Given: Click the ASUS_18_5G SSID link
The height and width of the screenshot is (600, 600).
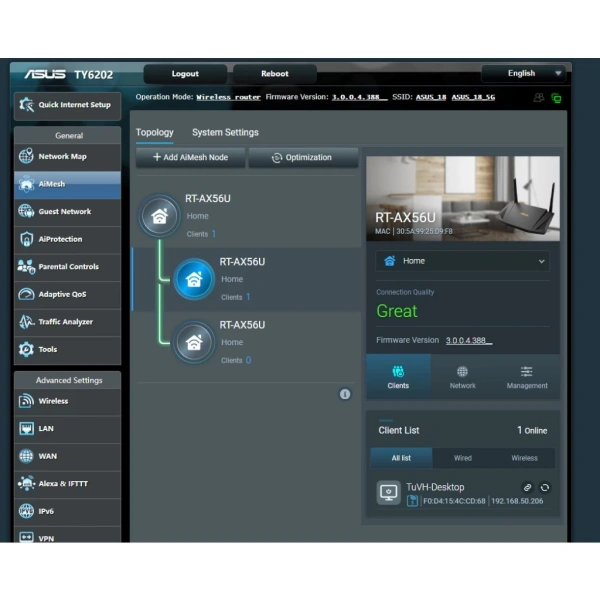Looking at the screenshot, I should pyautogui.click(x=473, y=97).
